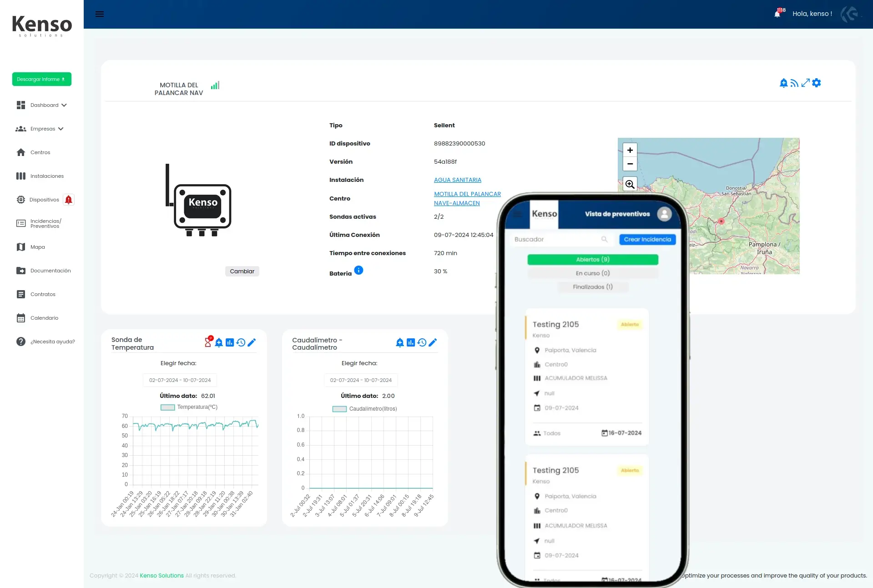This screenshot has height=588, width=873.
Task: Select Abiertos (9) tab in phone mockup
Action: [593, 260]
